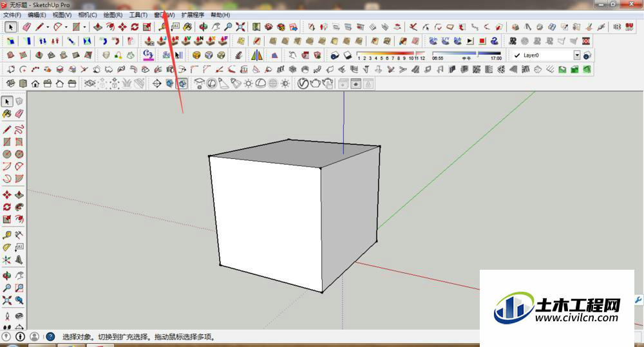Click the Skin tool icon
The image size is (644, 347).
(433, 41)
